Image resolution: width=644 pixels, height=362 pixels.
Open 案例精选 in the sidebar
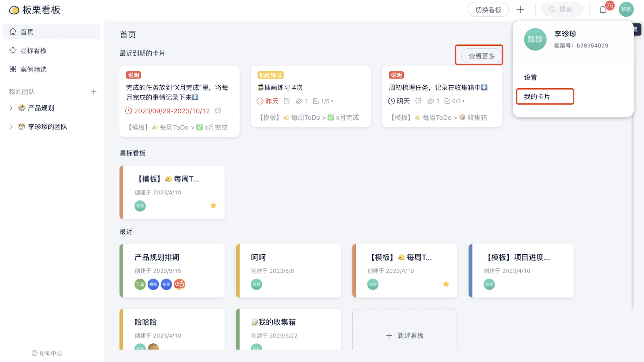(x=34, y=69)
